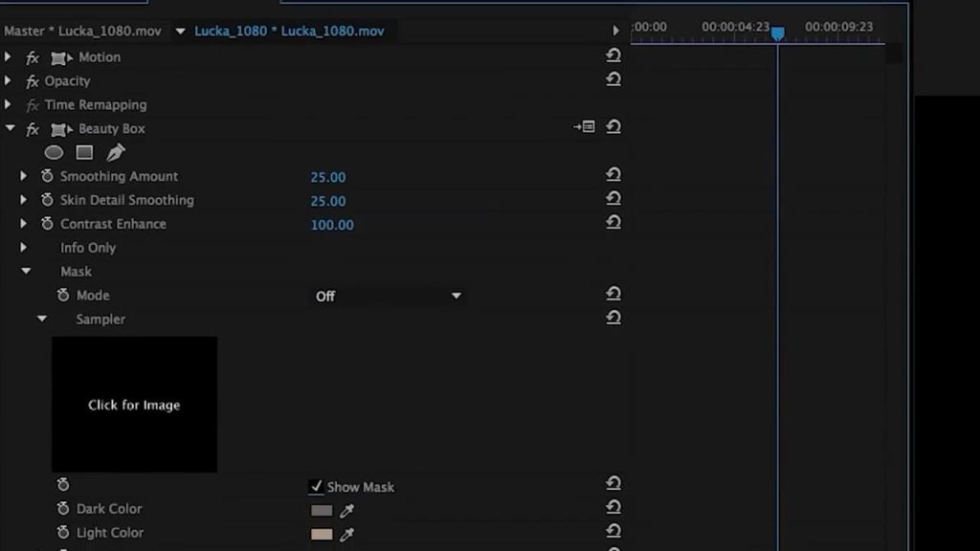This screenshot has width=980, height=551.
Task: Reset the Motion effect
Action: click(x=613, y=55)
